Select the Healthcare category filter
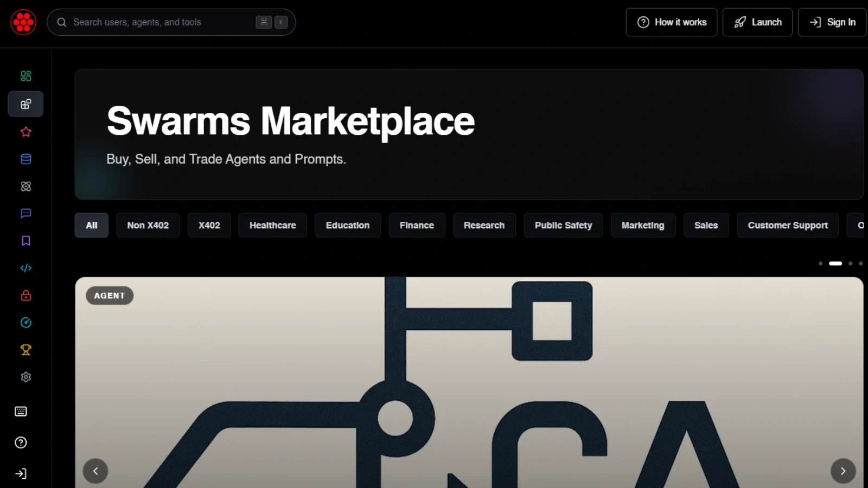The image size is (868, 488). [272, 225]
